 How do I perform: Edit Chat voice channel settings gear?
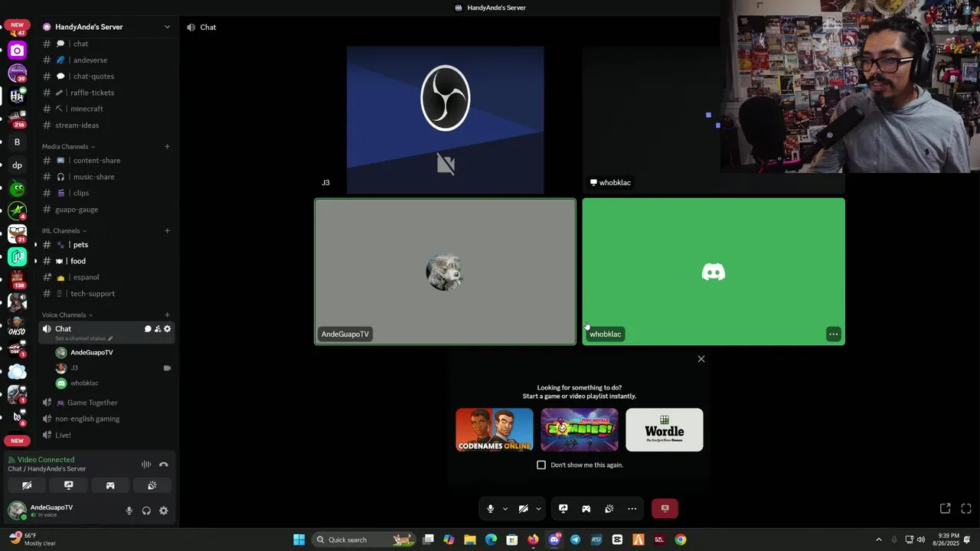[x=167, y=329]
